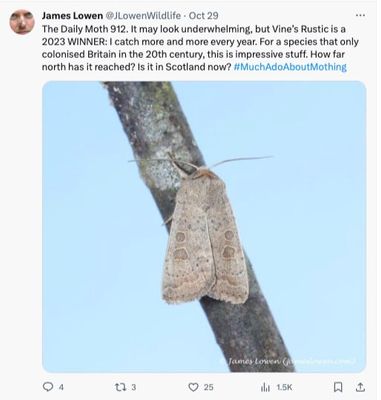Click the 1.5K views count
381x400 pixels.
pos(284,387)
